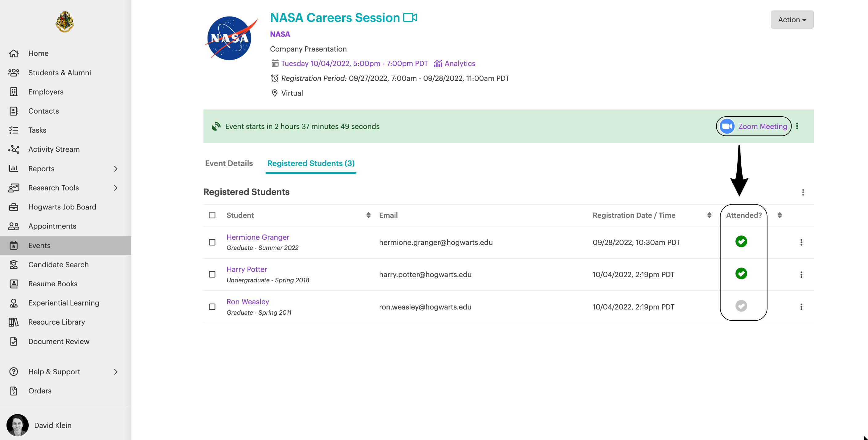Image resolution: width=868 pixels, height=440 pixels.
Task: Mark Ron Weasley as attended
Action: [x=741, y=306]
